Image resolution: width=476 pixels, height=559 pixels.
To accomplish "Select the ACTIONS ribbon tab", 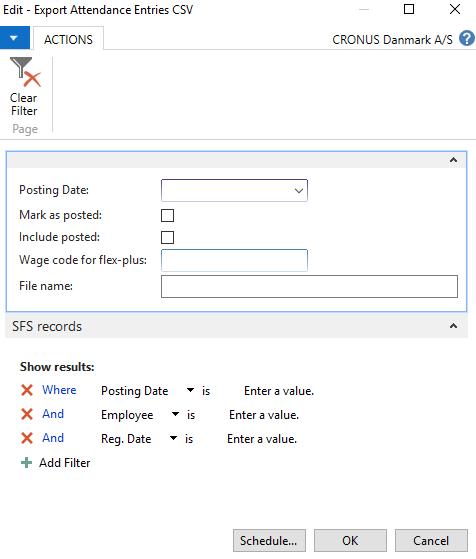I will 68,39.
